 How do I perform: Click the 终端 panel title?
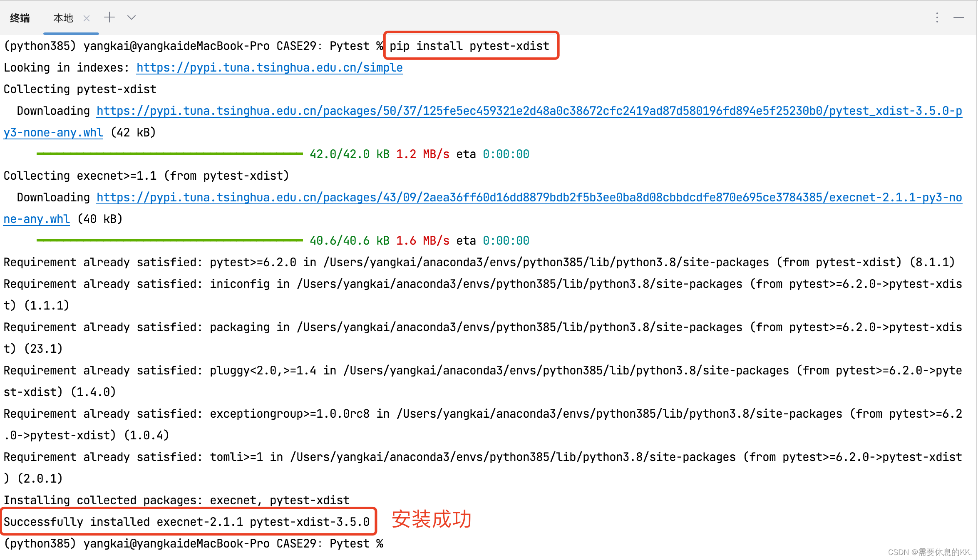pyautogui.click(x=20, y=18)
